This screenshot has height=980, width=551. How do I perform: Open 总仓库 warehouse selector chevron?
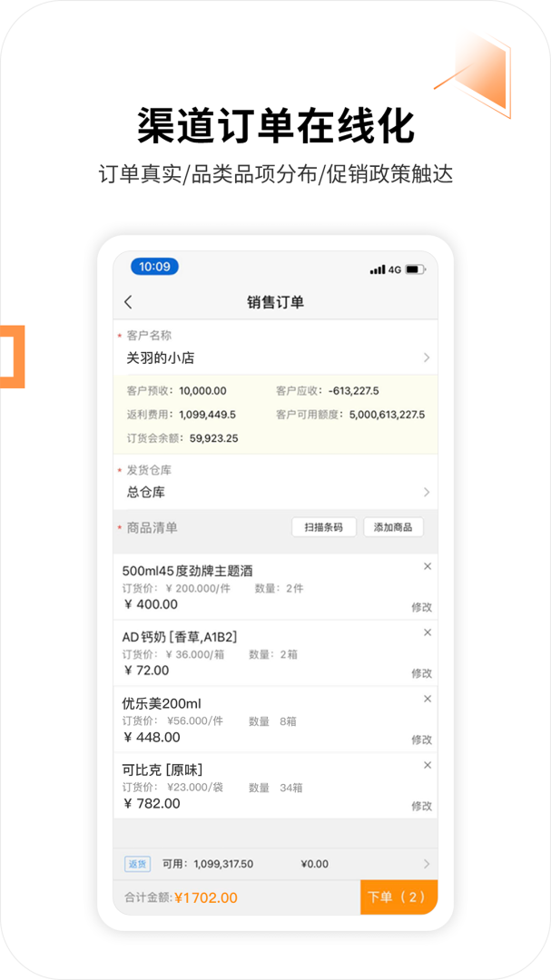(x=427, y=492)
